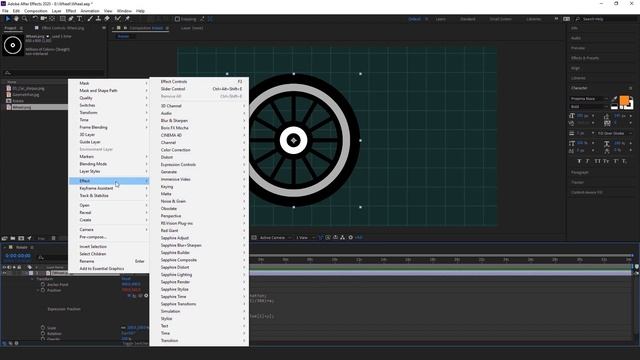Switch to Standard workspace
Image resolution: width=640 pixels, height=360 pixels.
tap(467, 19)
